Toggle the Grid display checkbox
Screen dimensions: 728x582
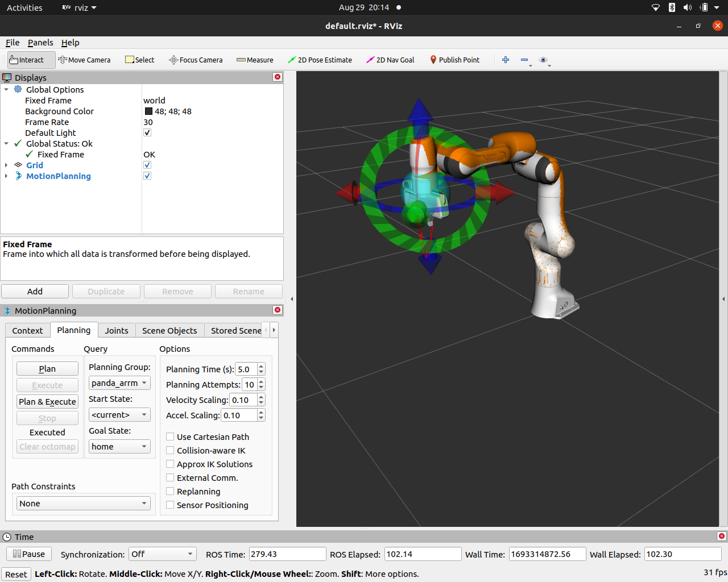click(147, 165)
